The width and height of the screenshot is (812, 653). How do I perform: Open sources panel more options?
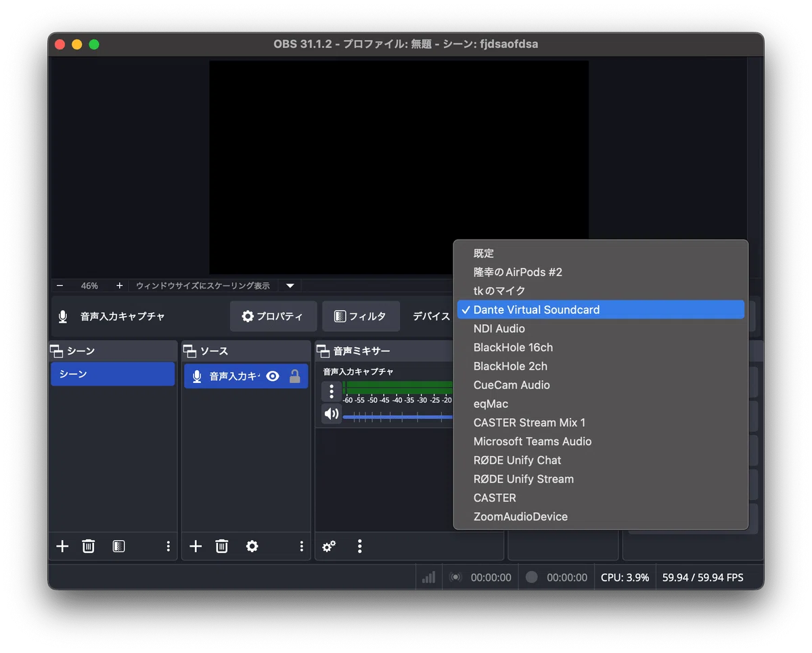click(x=301, y=546)
